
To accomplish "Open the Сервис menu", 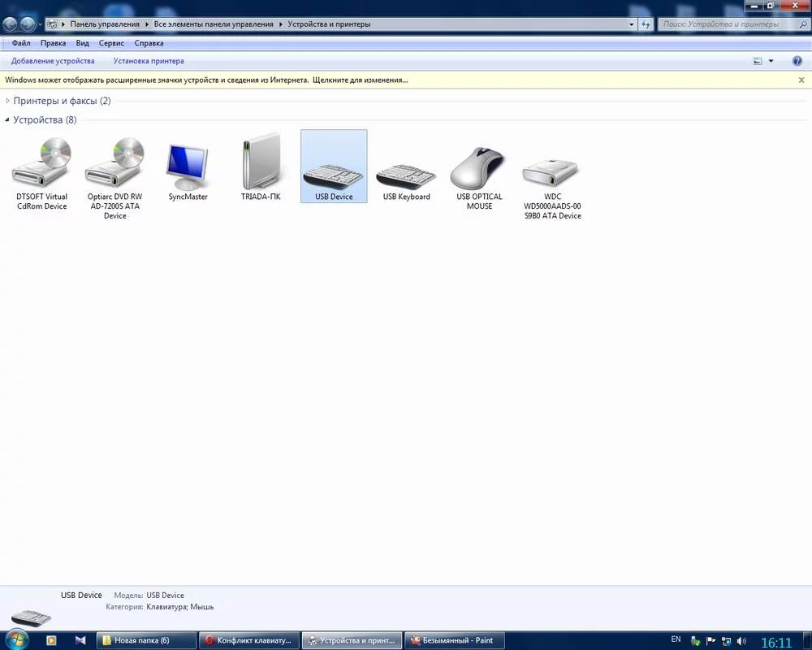I will [x=111, y=44].
